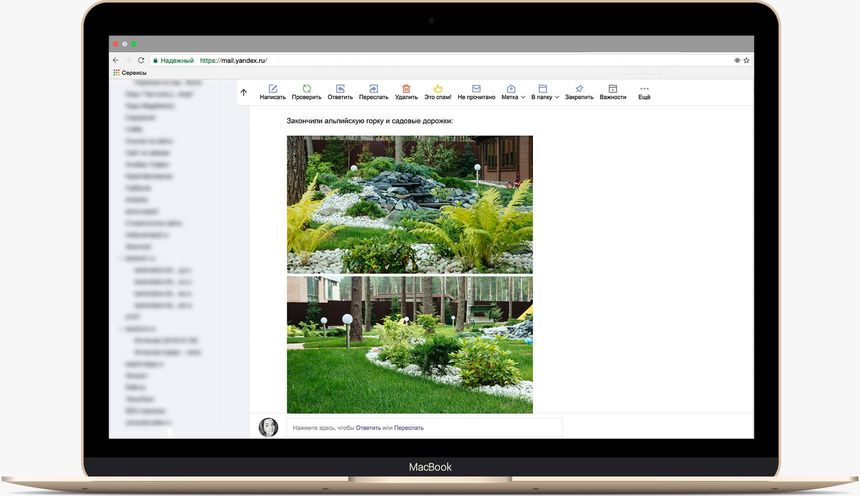860x496 pixels.
Task: Click the Важности importance icon
Action: coord(613,90)
